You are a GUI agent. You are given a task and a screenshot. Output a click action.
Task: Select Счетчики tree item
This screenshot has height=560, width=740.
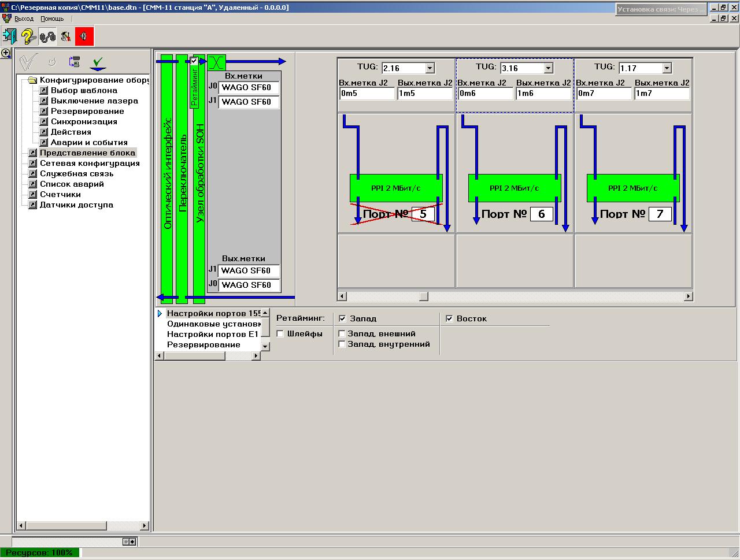60,195
